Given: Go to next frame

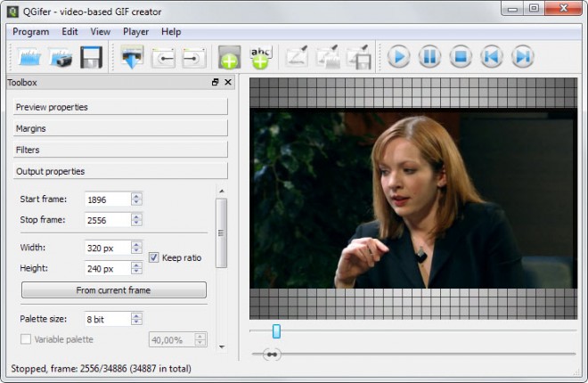Looking at the screenshot, I should click(523, 57).
